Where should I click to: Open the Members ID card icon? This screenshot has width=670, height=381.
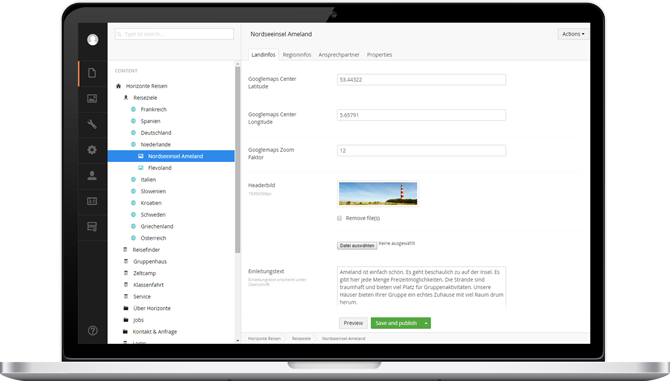(x=92, y=201)
